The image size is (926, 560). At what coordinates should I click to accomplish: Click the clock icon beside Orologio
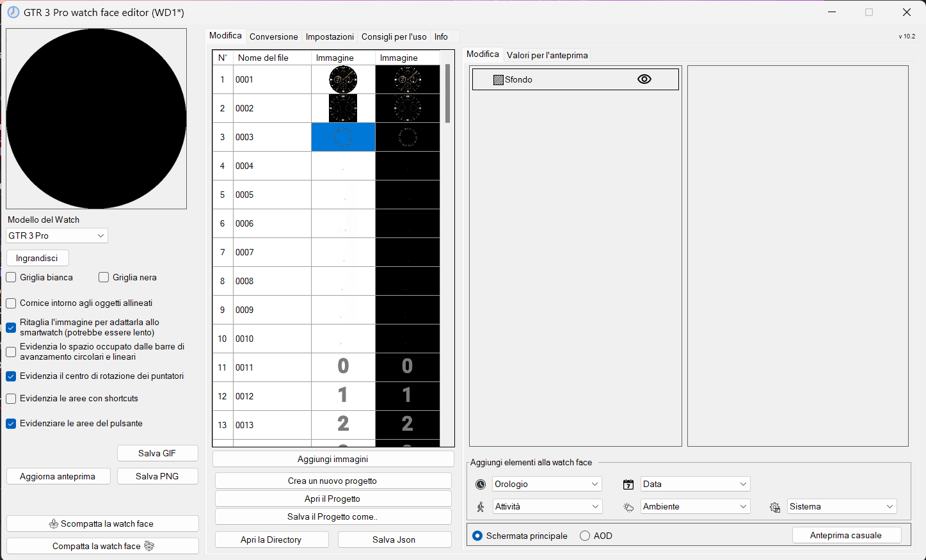point(481,484)
